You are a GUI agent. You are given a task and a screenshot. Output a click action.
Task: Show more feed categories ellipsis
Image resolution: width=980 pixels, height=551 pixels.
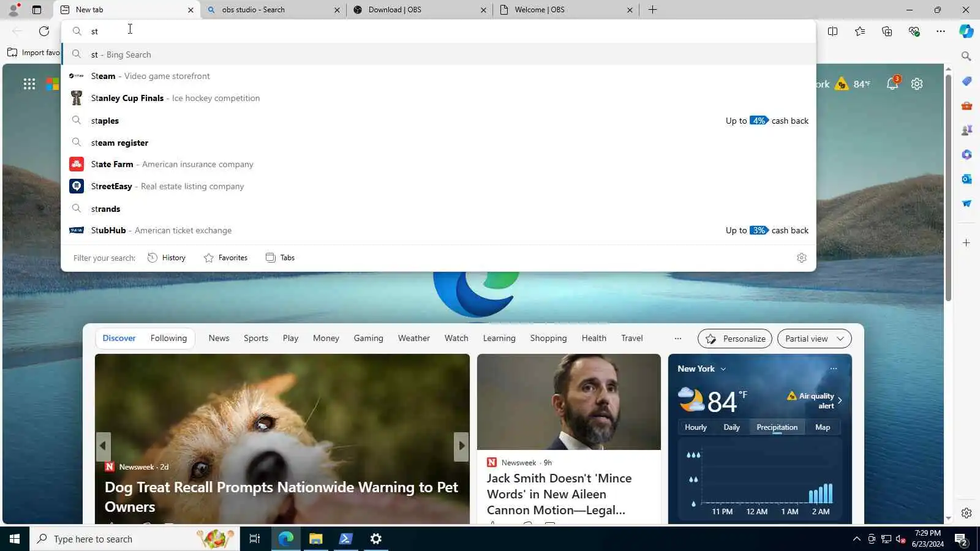tap(677, 339)
